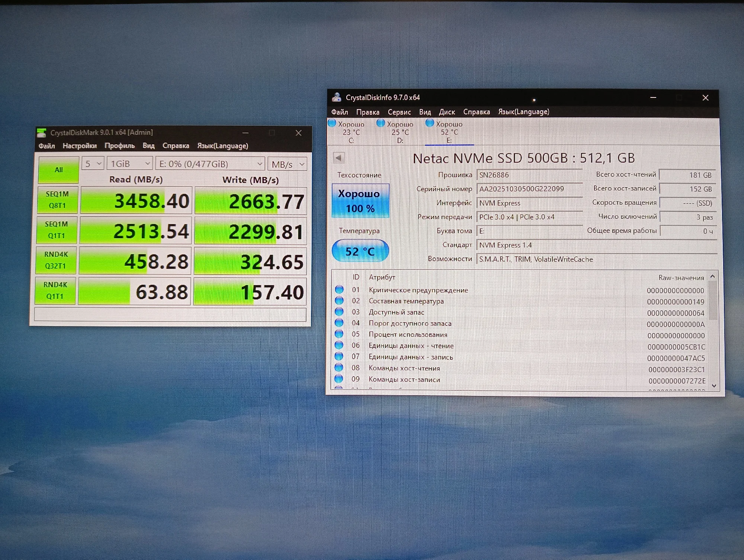The width and height of the screenshot is (744, 560).
Task: Click the Netac NVMe SSD 500GB disk title
Action: 524,158
